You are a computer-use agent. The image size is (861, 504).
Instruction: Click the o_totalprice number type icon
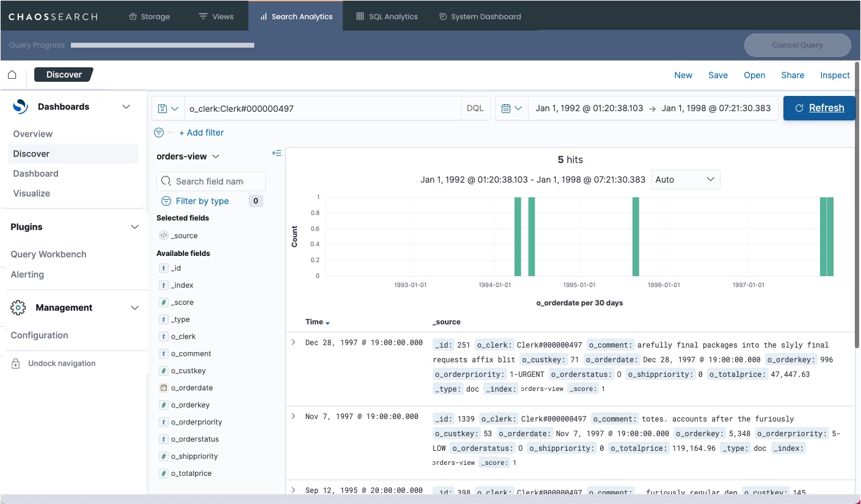163,473
